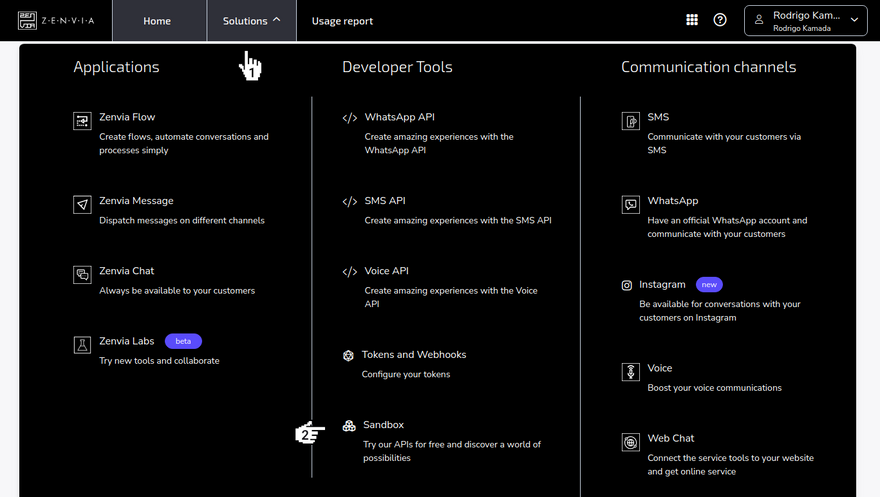Image resolution: width=880 pixels, height=497 pixels.
Task: Click the Tokens and Webhooks icon
Action: pos(349,356)
